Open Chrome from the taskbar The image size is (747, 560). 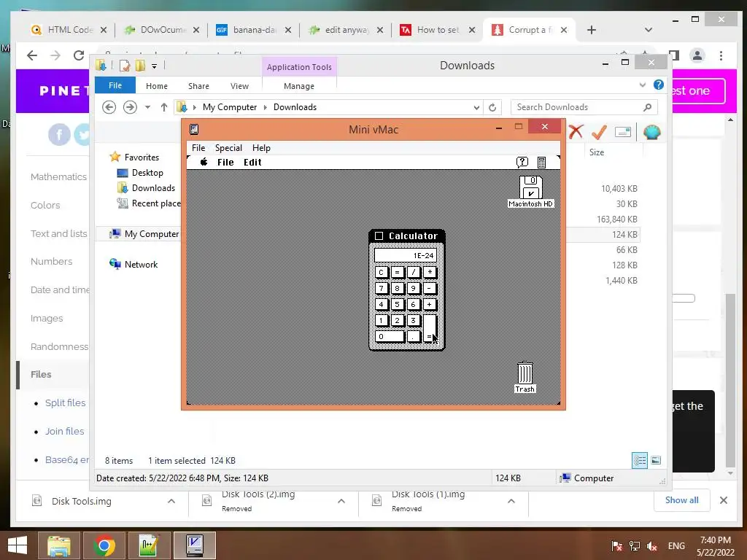coord(104,545)
